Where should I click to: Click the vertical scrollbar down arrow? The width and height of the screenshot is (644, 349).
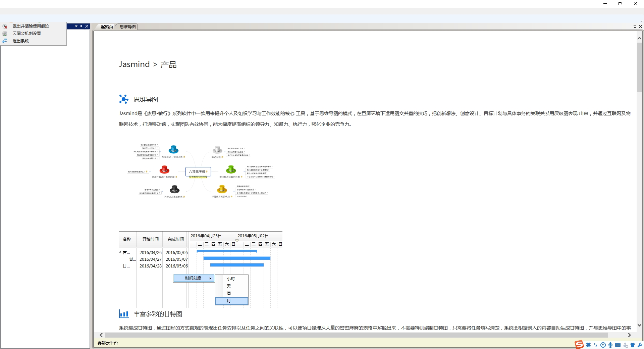[640, 325]
